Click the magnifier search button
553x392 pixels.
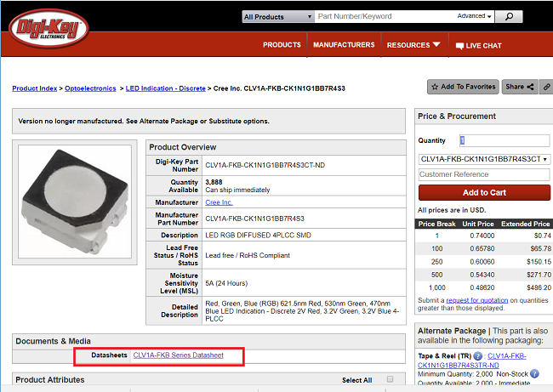509,16
